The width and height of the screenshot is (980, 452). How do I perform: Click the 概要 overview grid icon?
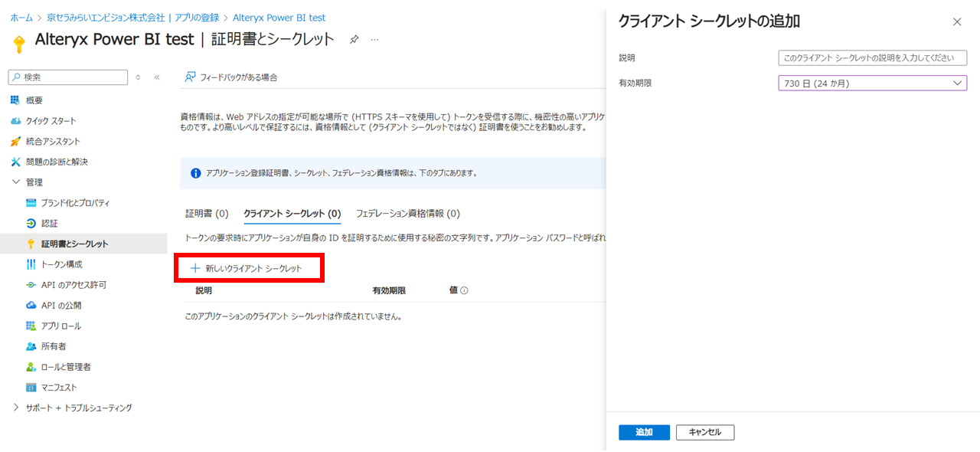(16, 100)
